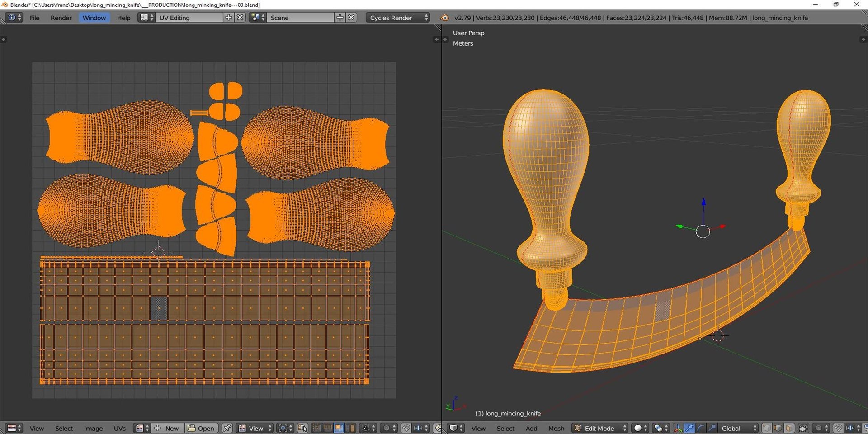868x434 pixels.
Task: Click the New image button
Action: coord(167,428)
